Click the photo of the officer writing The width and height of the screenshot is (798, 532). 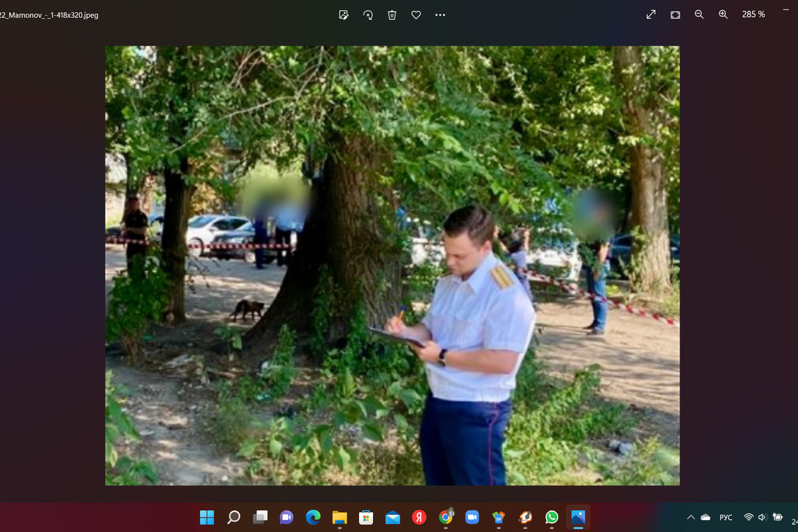tap(392, 265)
